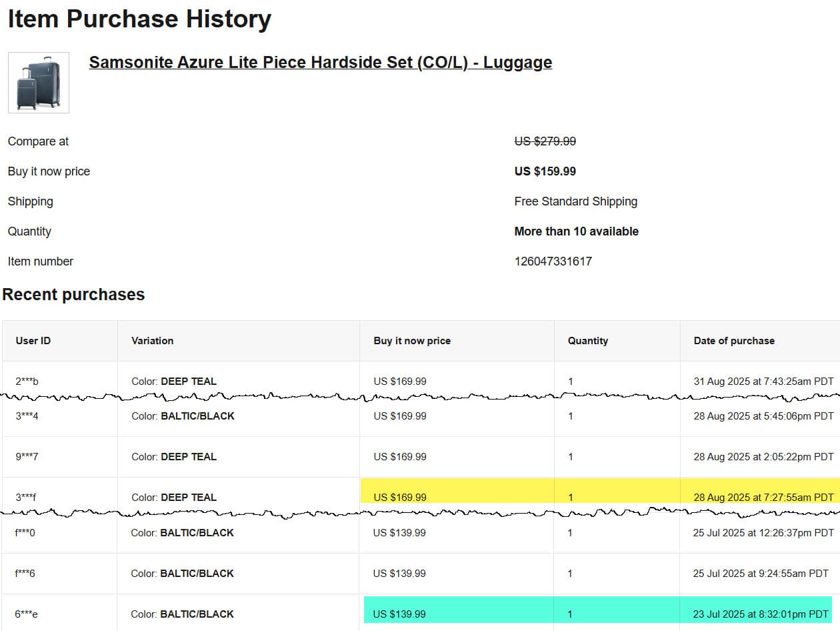Open the Samsonite Azure Lite product title link
840x631 pixels.
point(320,62)
